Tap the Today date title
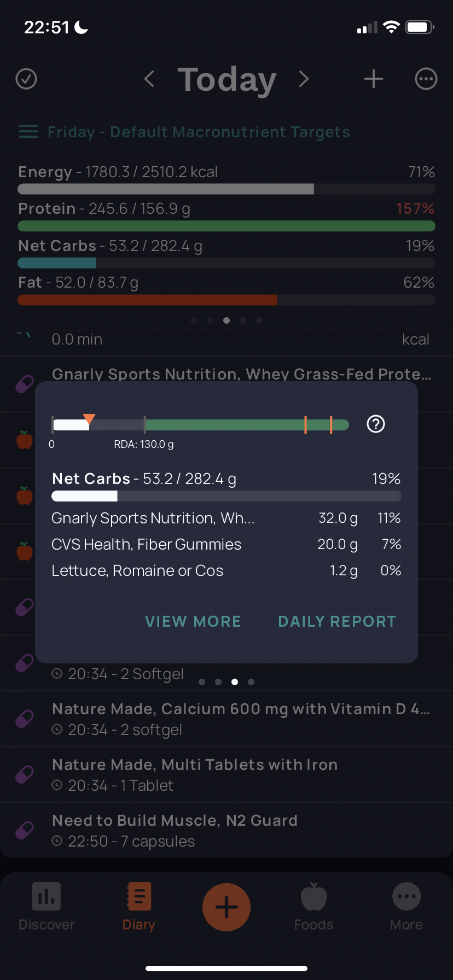Viewport: 453px width, 980px height. pos(227,80)
